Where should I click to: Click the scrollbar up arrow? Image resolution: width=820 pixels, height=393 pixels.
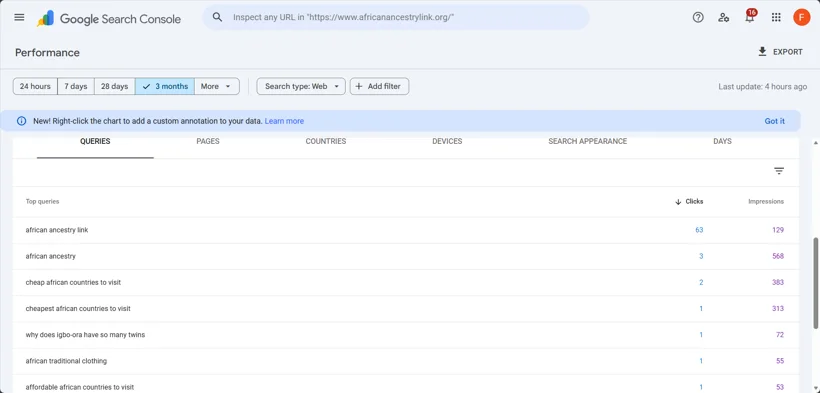(x=815, y=143)
